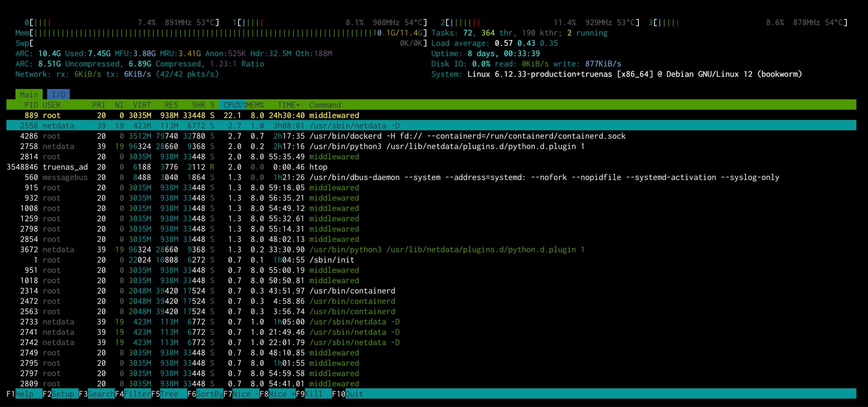Click F7 Nice minus button

(241, 394)
